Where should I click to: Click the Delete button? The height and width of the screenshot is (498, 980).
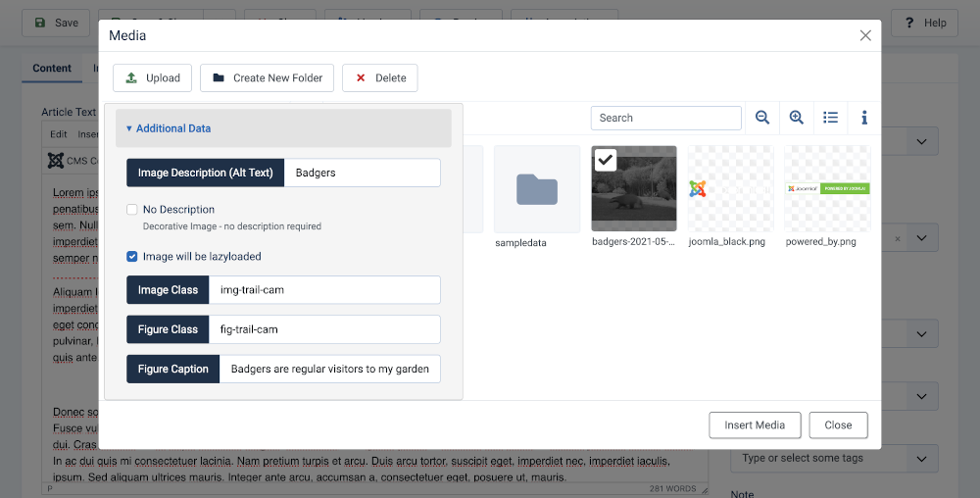pyautogui.click(x=379, y=78)
